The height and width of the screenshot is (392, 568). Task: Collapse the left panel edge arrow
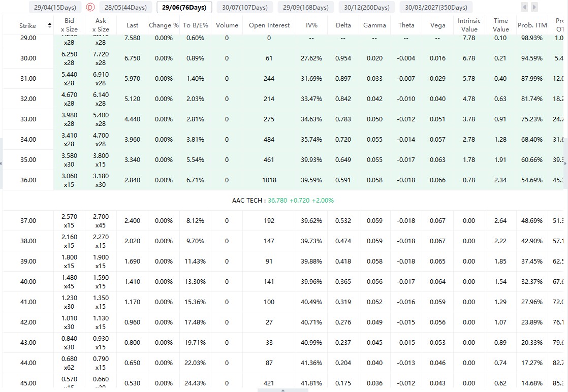tap(1, 164)
